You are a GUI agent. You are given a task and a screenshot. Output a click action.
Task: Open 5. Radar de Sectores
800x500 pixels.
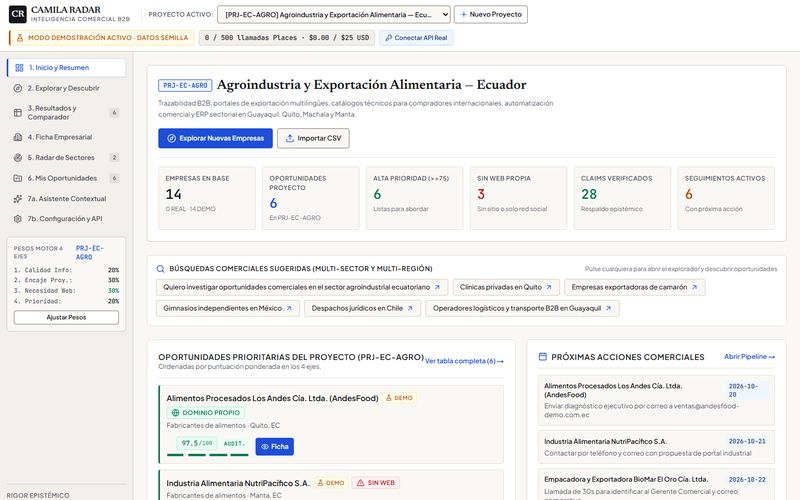point(66,158)
